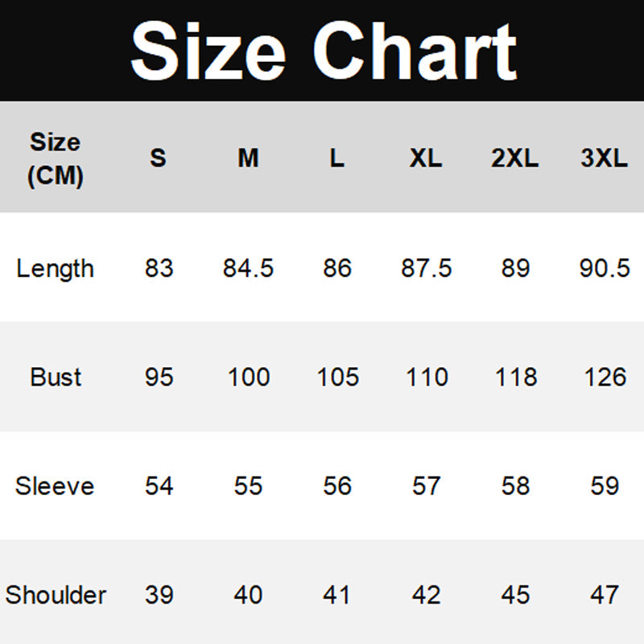Click the 87.5 length value for XL
644x644 pixels.
pos(426,268)
